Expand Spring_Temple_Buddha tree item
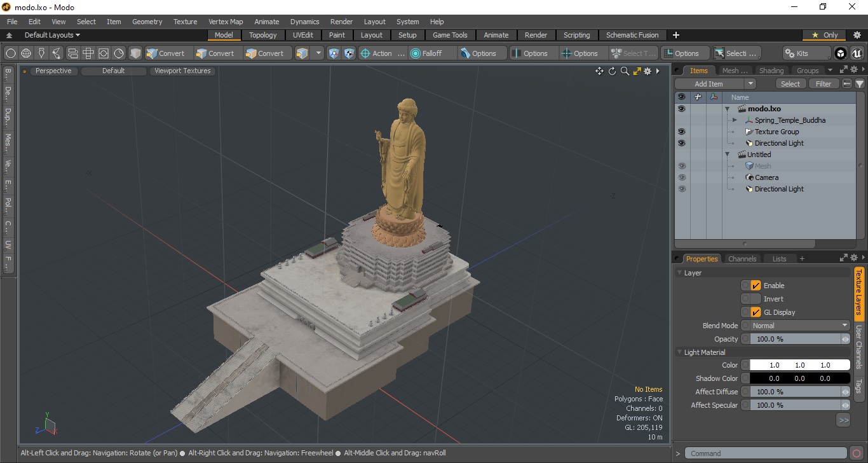868x463 pixels. click(x=735, y=120)
